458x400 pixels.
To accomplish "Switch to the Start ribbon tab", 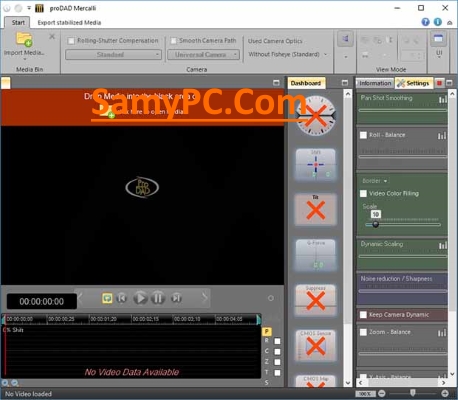I will pos(18,22).
